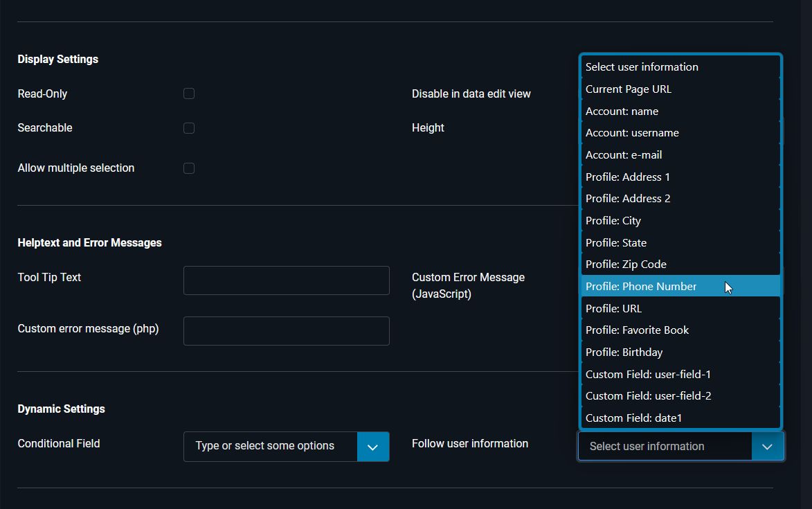The height and width of the screenshot is (509, 812).
Task: Pick "Profile: Favorite Book" option
Action: pyautogui.click(x=637, y=330)
